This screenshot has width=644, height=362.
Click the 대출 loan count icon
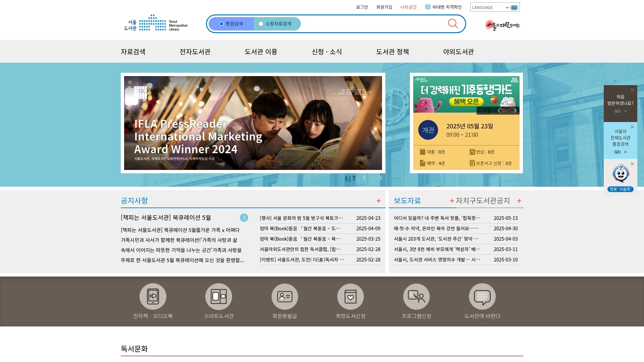(x=423, y=152)
